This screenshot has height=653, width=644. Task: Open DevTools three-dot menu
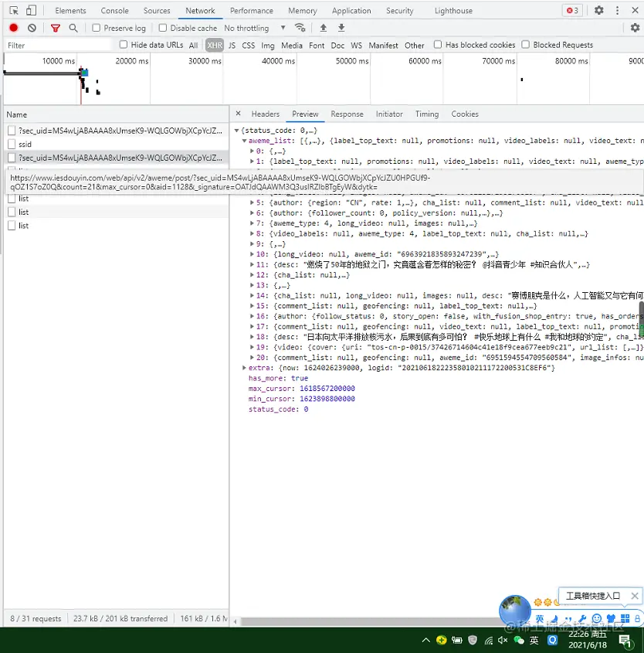[618, 10]
